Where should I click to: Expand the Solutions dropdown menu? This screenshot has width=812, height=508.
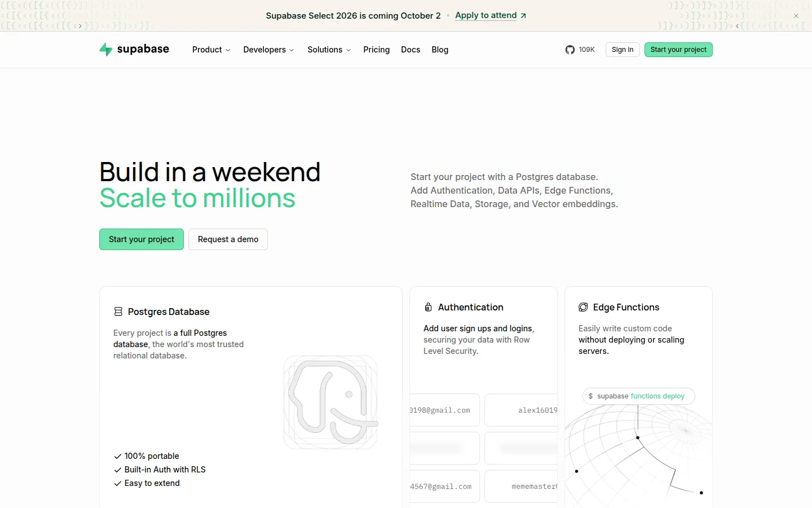(329, 50)
